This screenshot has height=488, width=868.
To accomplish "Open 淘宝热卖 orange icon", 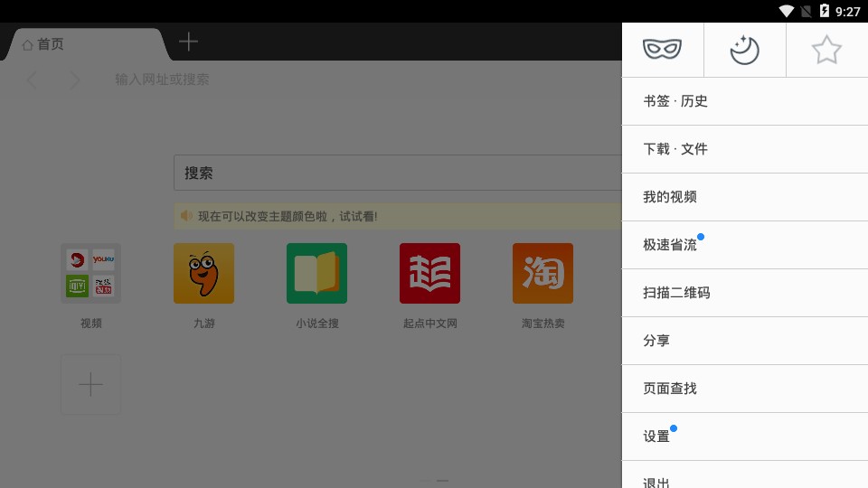I will point(542,273).
